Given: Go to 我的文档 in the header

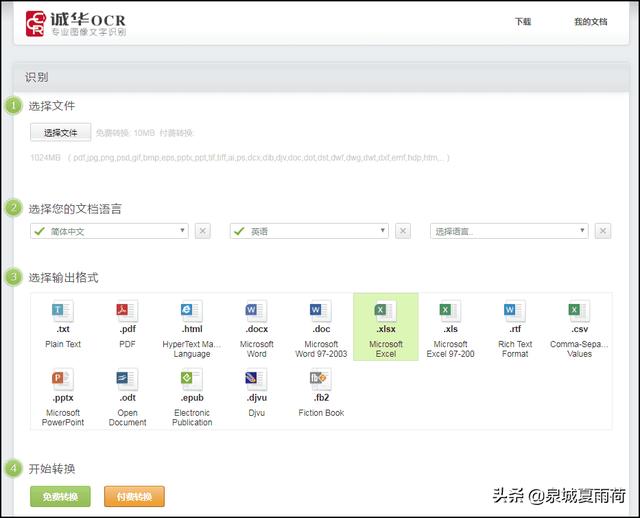Looking at the screenshot, I should coord(591,22).
